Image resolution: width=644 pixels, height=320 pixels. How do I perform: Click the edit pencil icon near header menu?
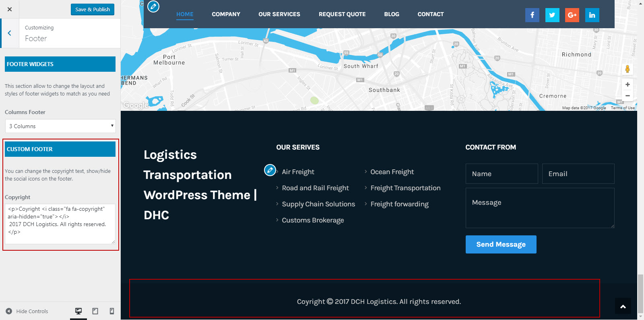tap(153, 6)
